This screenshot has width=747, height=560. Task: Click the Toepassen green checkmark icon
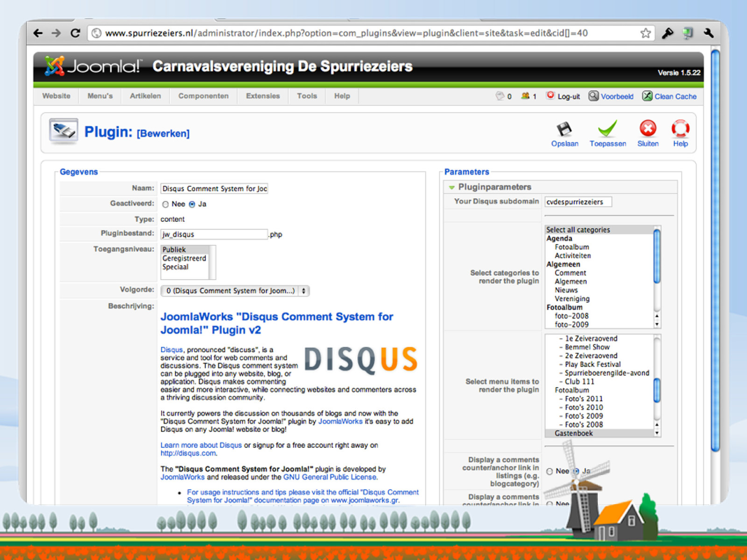607,129
